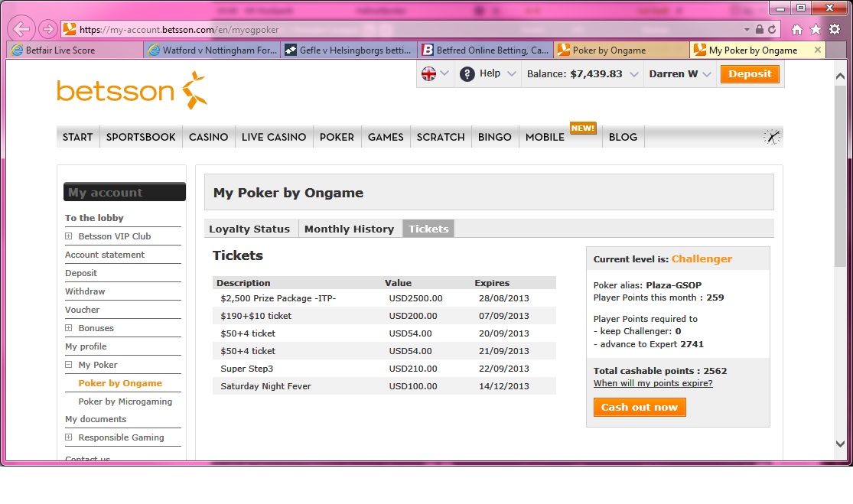Open LIVE CASINO in main navigation
Viewport: 853px width, 504px height.
[274, 137]
